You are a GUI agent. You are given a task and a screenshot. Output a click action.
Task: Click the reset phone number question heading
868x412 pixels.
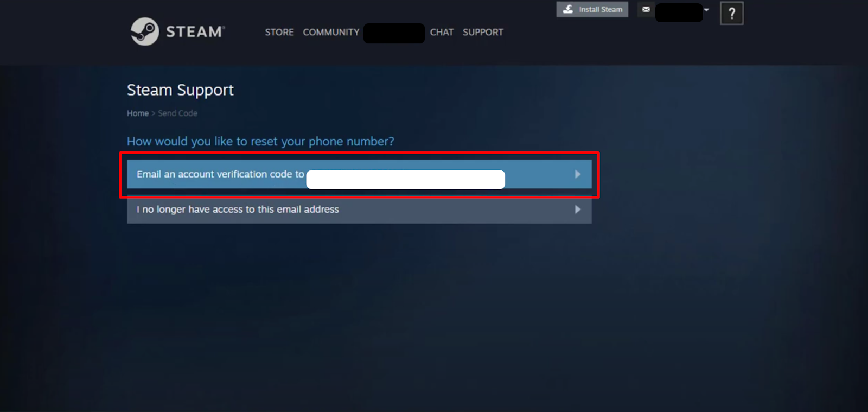(260, 141)
